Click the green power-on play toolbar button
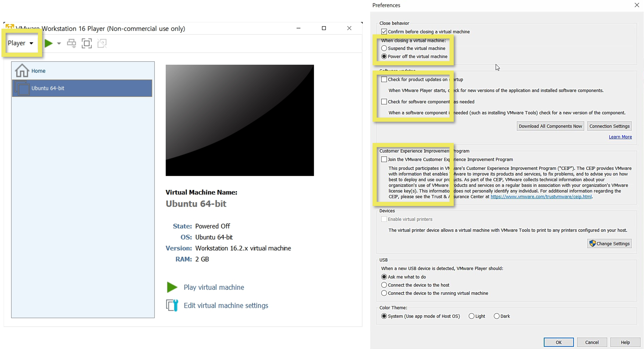The image size is (644, 349). 49,43
